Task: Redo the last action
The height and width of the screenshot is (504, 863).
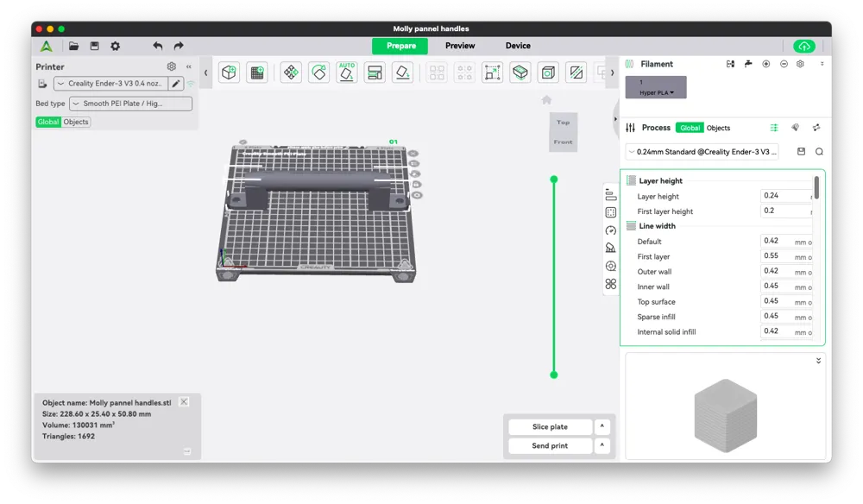Action: click(179, 47)
